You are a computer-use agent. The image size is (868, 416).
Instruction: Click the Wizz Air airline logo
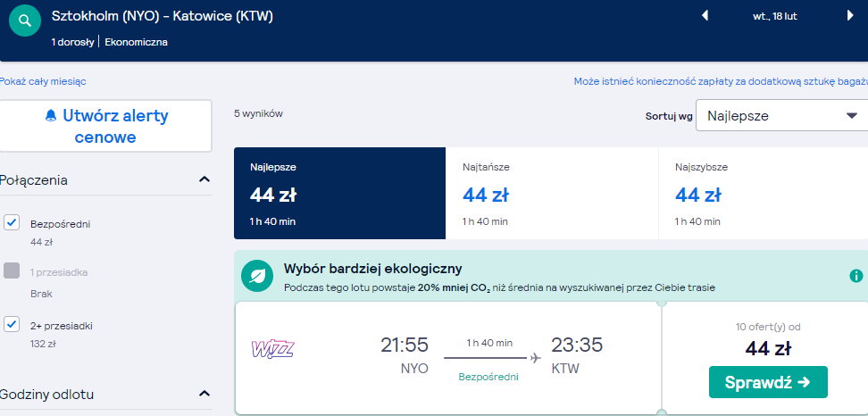272,349
